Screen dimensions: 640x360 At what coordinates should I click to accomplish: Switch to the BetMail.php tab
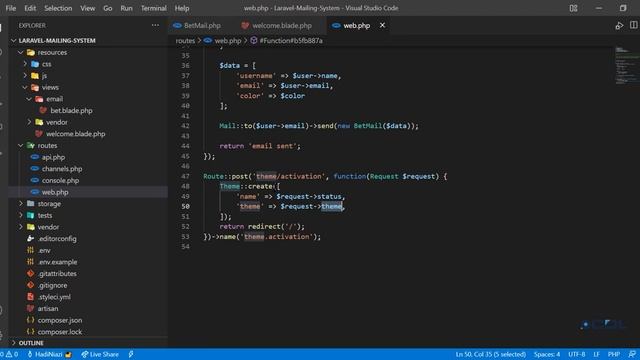click(197, 25)
